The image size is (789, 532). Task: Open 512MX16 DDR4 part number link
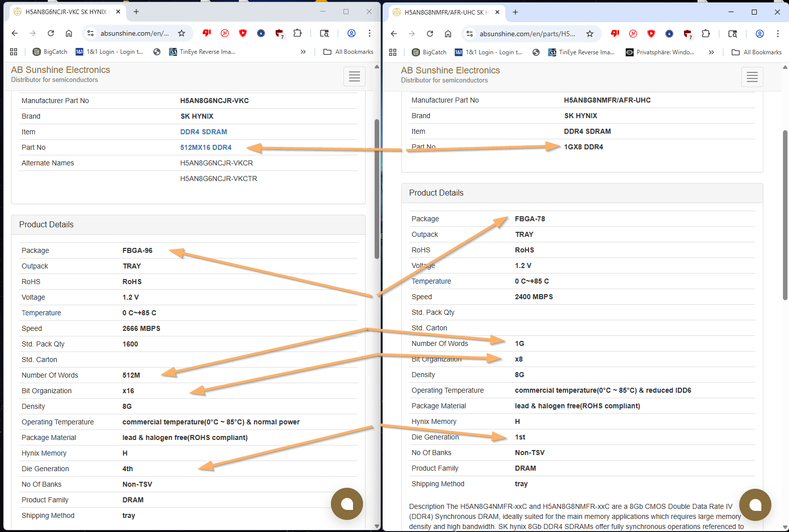206,147
